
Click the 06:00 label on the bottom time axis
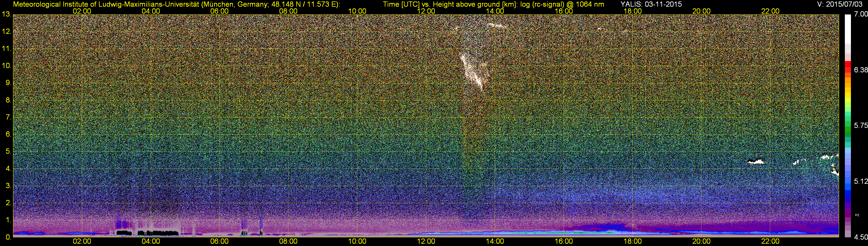tap(219, 241)
